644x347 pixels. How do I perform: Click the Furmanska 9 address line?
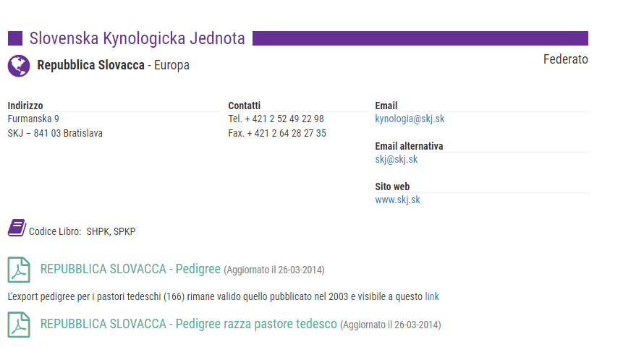point(33,119)
